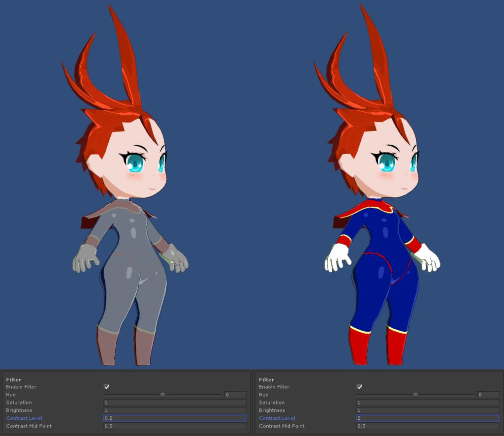Viewport: 504px width, 436px height.
Task: Click Filter heading in left panel
Action: coord(14,379)
